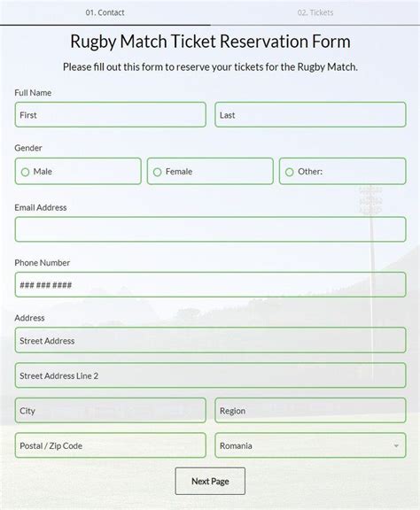Click the Rugby Match Ticket Reservation Form heading

[210, 42]
